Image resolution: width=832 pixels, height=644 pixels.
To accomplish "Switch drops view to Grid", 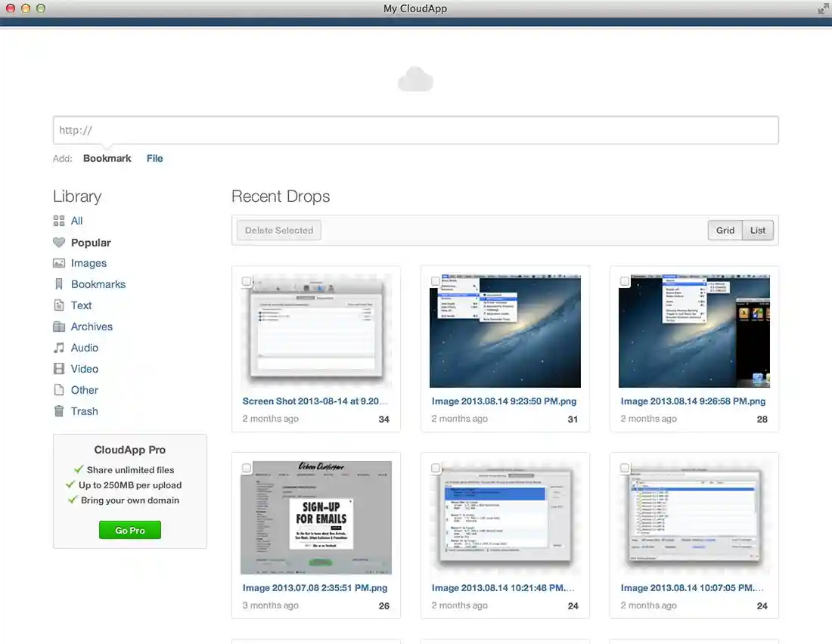I will [725, 230].
